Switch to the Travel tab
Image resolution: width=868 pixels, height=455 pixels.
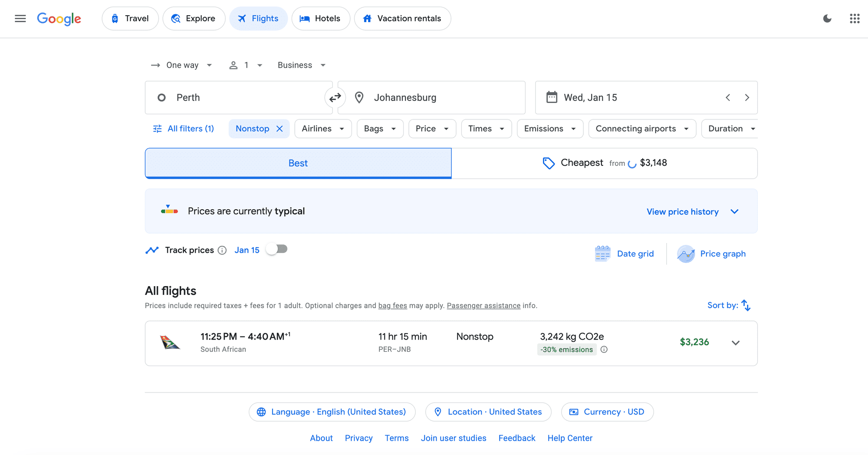click(x=130, y=18)
